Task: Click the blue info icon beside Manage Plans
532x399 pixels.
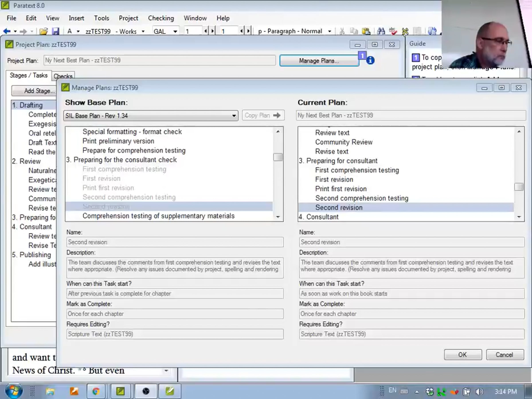Action: [370, 60]
